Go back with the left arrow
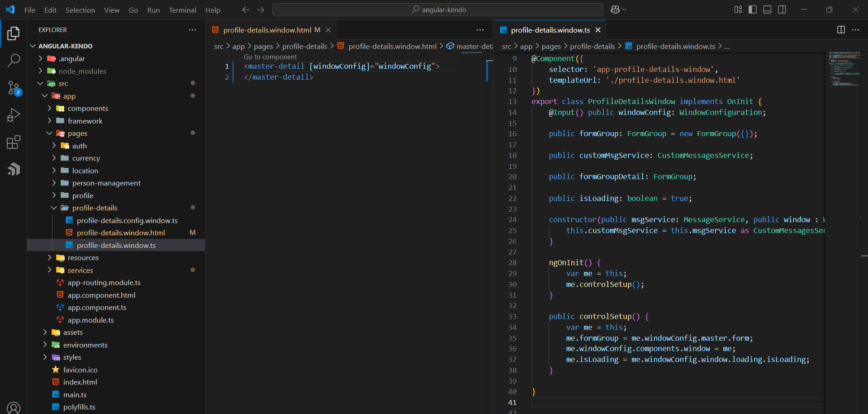 pyautogui.click(x=246, y=10)
